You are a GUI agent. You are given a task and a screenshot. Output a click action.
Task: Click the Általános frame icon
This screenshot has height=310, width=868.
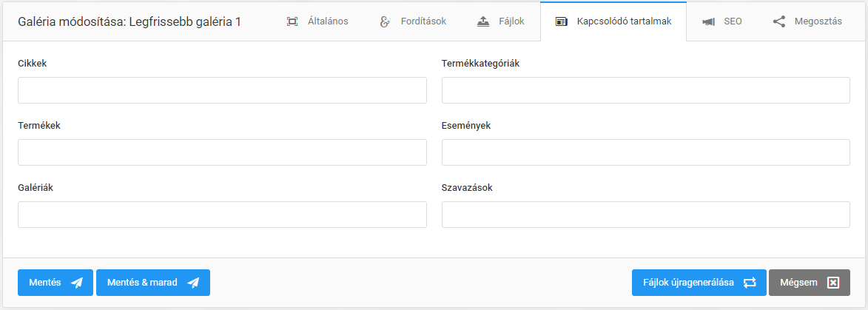click(292, 21)
